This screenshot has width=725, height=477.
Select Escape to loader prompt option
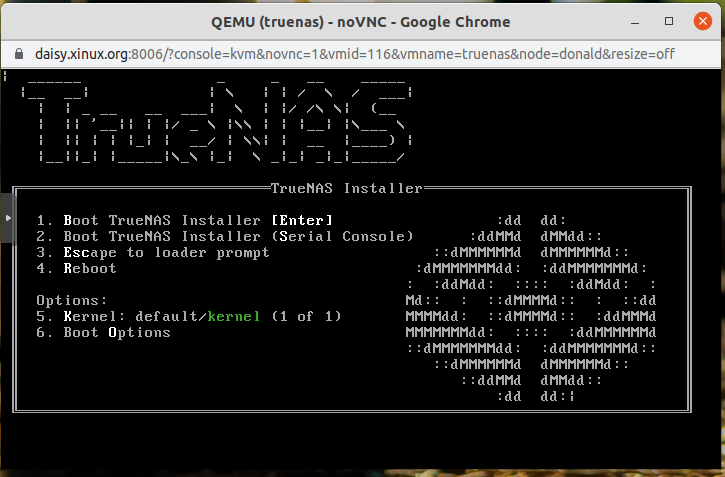click(153, 252)
